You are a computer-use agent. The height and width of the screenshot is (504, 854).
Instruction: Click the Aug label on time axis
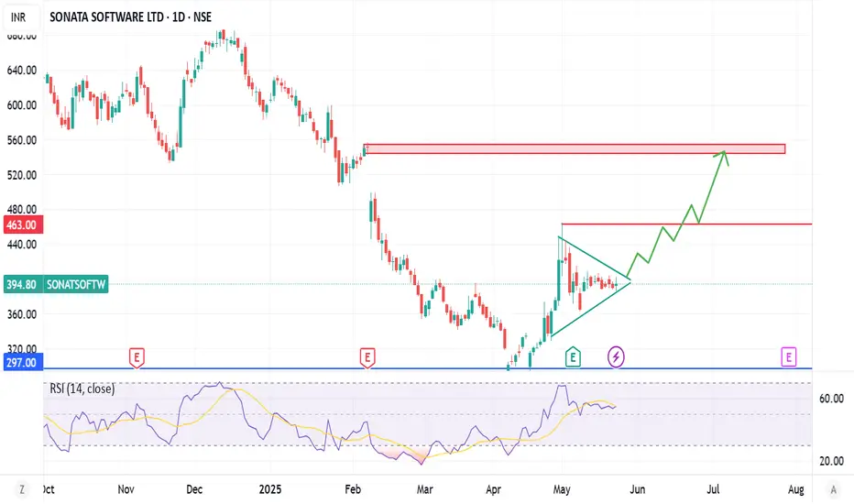(x=795, y=489)
